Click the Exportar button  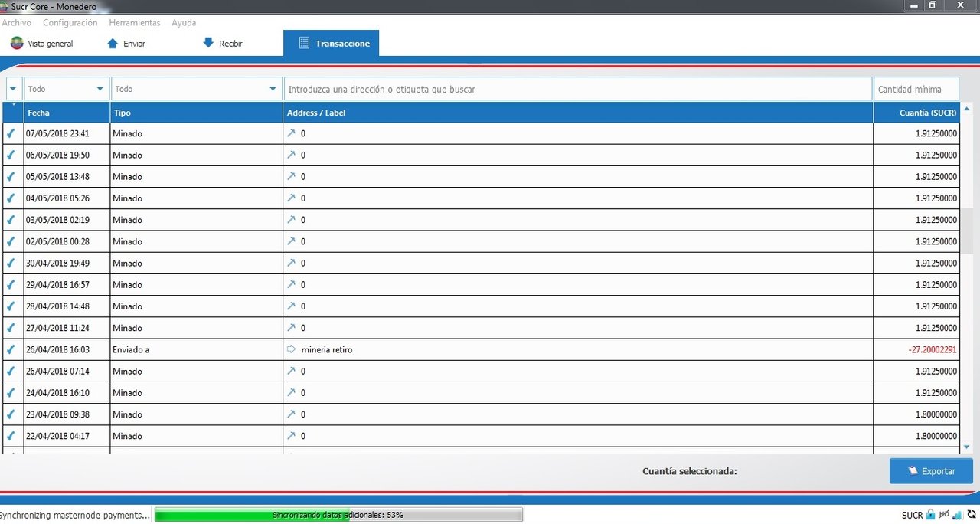point(931,471)
